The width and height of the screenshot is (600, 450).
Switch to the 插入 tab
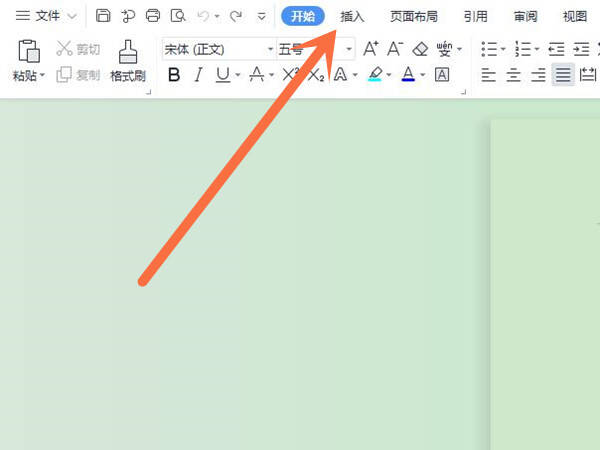point(352,16)
